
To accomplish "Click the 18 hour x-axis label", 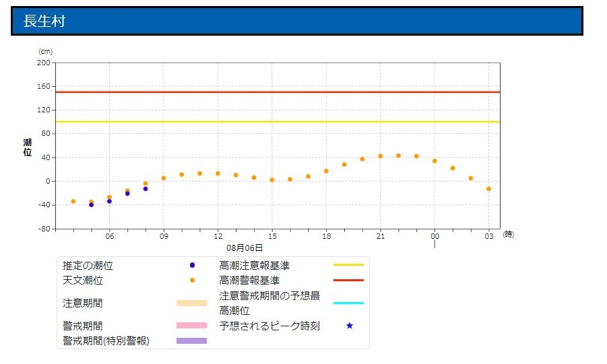I will point(326,236).
